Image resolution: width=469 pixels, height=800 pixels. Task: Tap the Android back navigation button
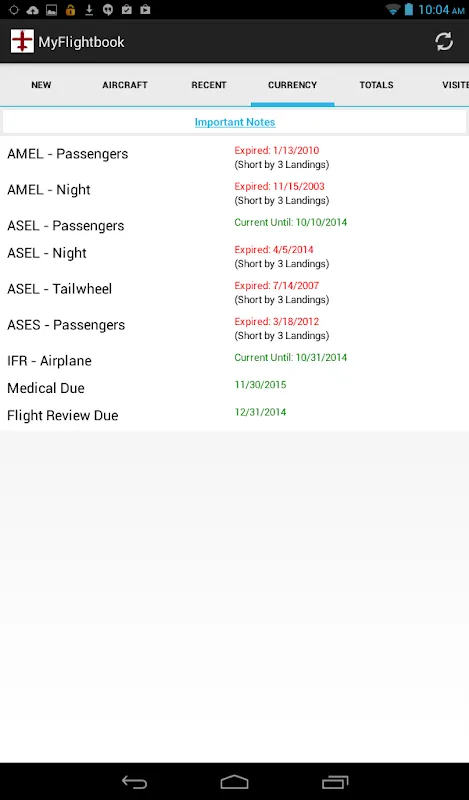tap(134, 782)
